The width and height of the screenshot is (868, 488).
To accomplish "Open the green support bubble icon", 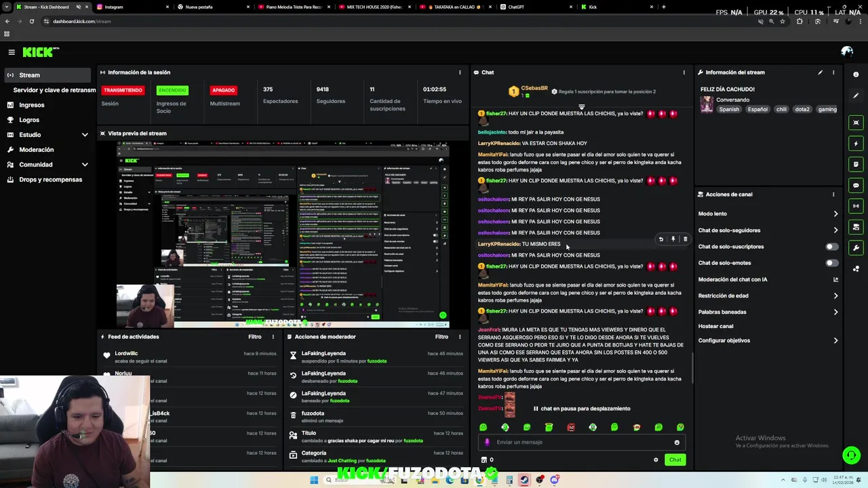I will point(851,455).
